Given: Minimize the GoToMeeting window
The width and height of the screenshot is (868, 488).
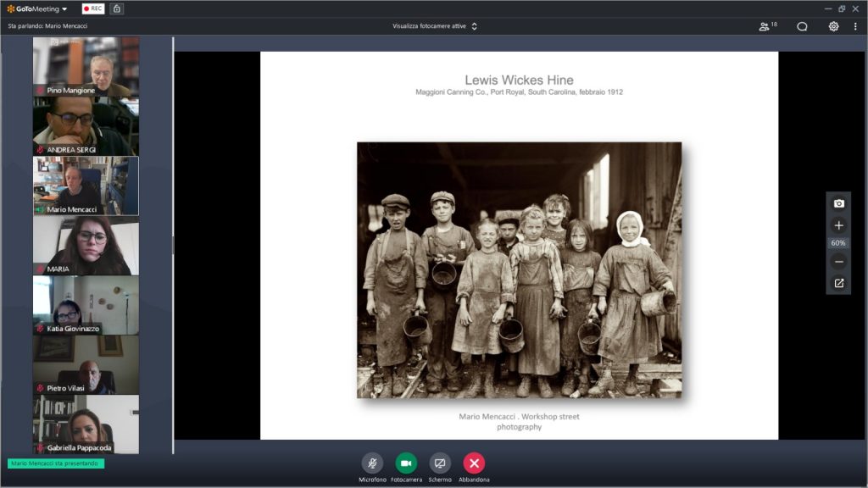Looking at the screenshot, I should pos(827,8).
